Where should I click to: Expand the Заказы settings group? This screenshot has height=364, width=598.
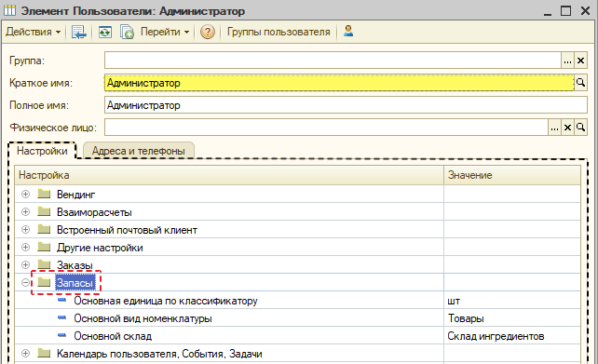25,265
